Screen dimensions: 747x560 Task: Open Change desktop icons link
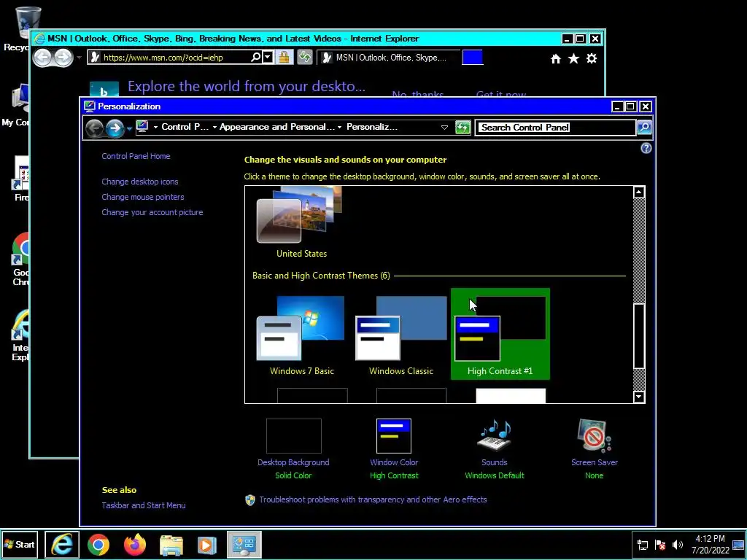point(139,182)
